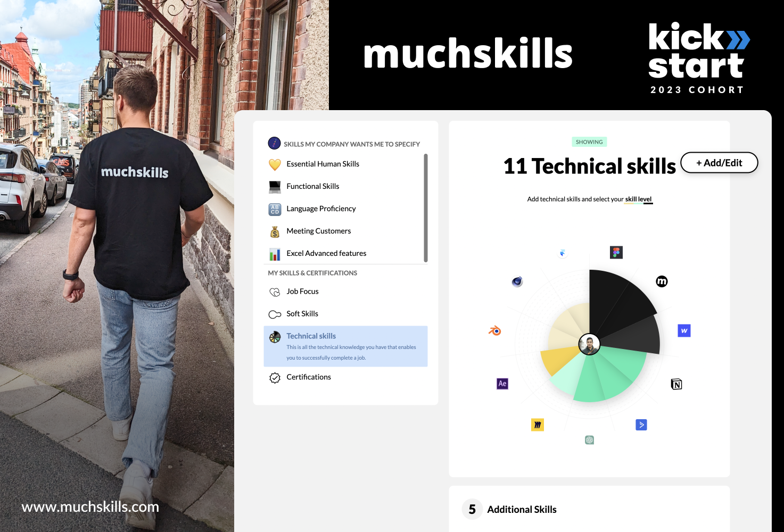The width and height of the screenshot is (784, 532).
Task: Click the bar chart Excel Advanced icon
Action: pos(275,254)
